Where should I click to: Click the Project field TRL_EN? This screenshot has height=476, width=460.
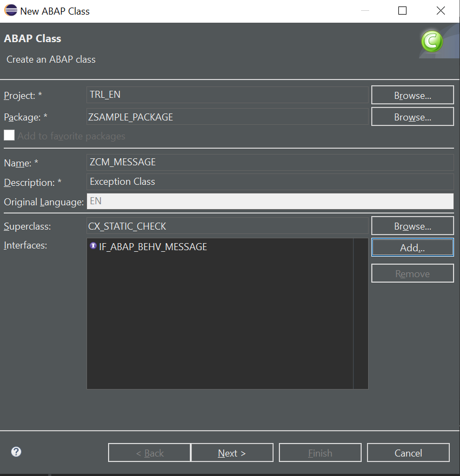click(x=228, y=95)
